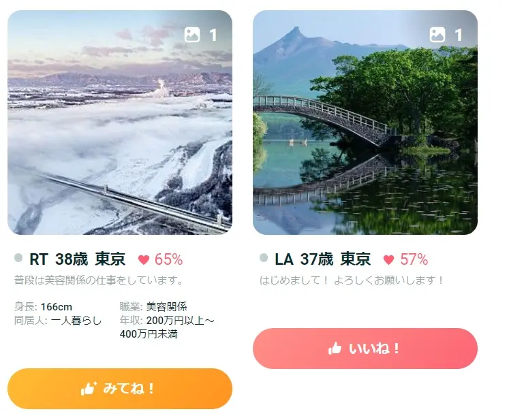Open the snowy bridge profile photo

(120, 123)
